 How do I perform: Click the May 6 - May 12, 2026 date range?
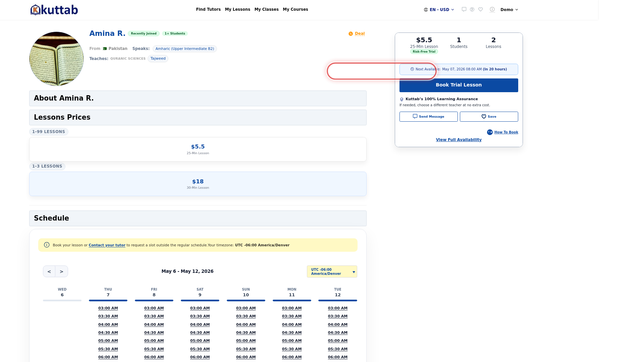coord(187,271)
